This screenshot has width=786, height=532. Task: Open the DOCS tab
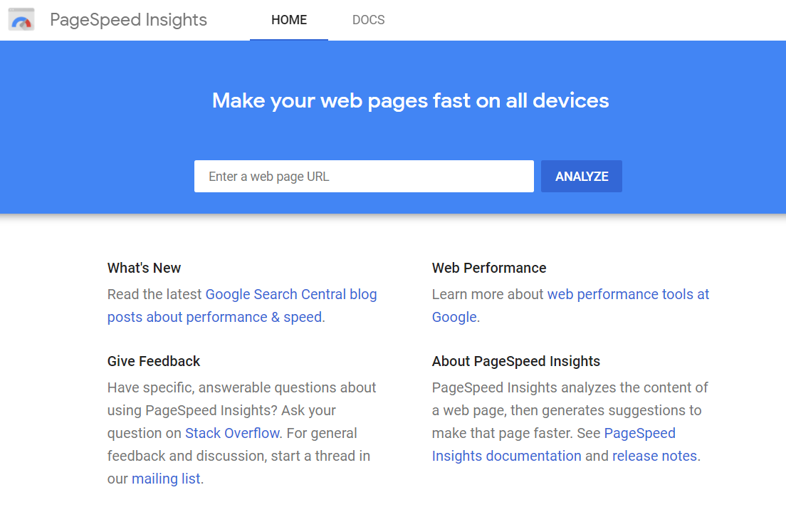coord(368,20)
